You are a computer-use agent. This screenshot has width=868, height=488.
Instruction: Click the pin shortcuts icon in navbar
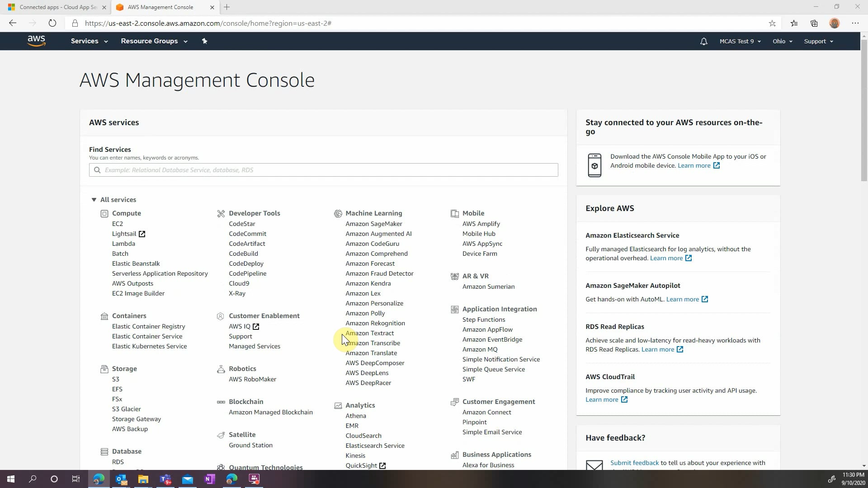pyautogui.click(x=204, y=41)
